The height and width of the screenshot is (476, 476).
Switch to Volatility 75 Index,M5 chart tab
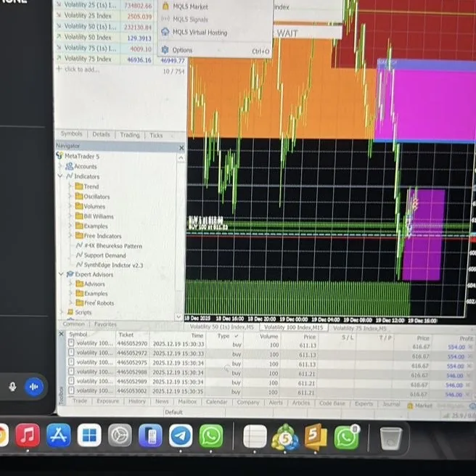click(360, 328)
